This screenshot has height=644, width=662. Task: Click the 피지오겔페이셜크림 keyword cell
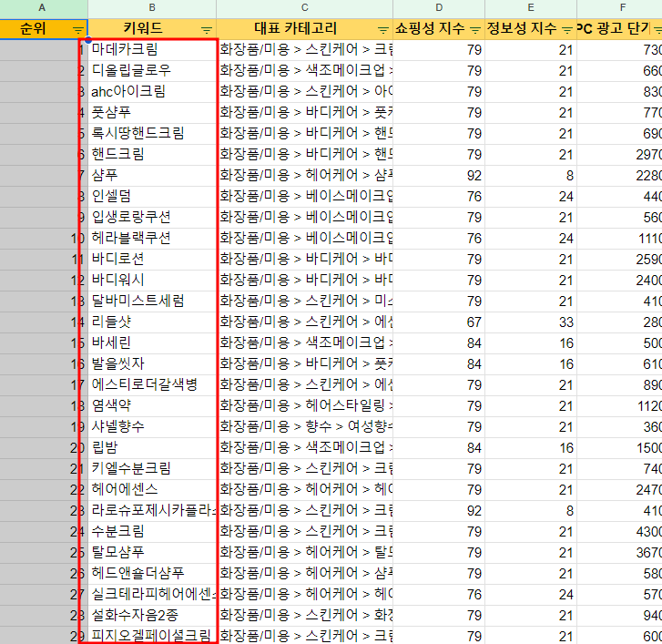point(152,635)
